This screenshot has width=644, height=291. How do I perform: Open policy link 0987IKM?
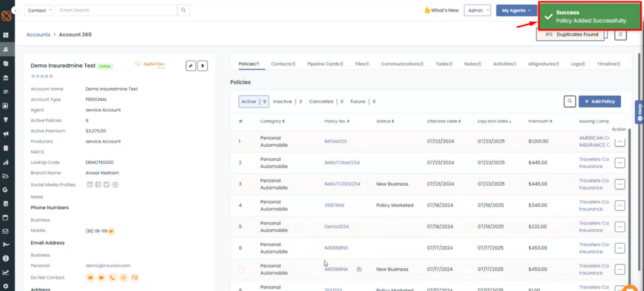(335, 205)
